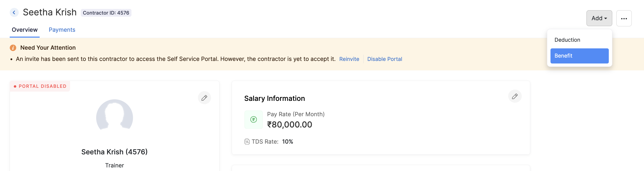Edit Salary Information with pencil icon
644x171 pixels.
coord(515,96)
